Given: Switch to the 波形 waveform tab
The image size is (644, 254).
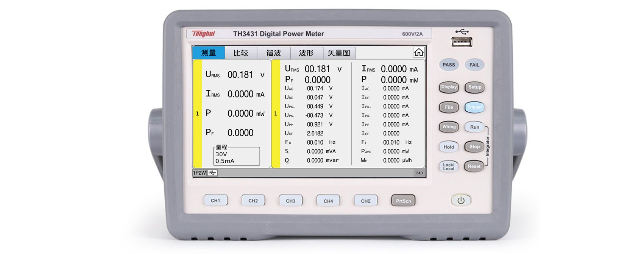Looking at the screenshot, I should [306, 53].
